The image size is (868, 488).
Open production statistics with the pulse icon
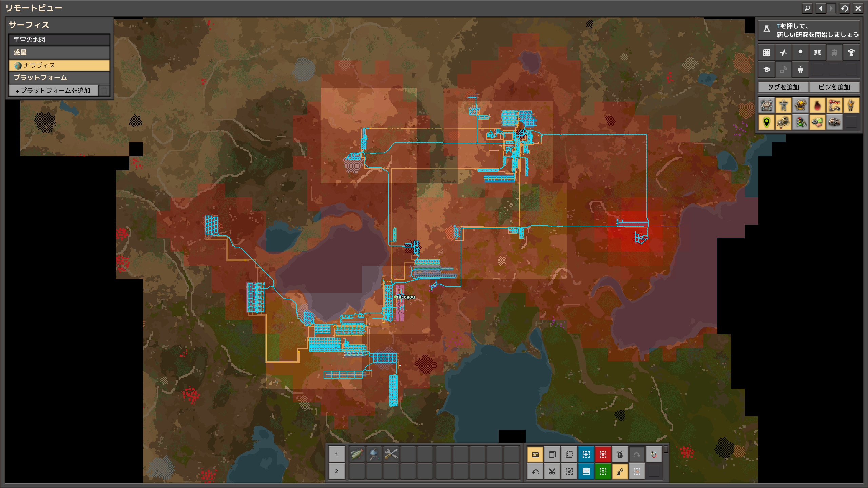pos(784,53)
